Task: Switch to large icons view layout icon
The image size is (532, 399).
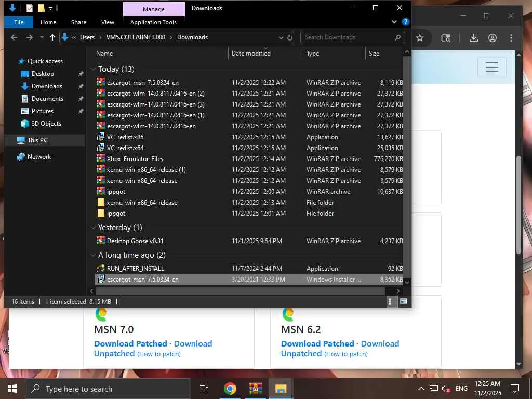Action: (x=403, y=301)
